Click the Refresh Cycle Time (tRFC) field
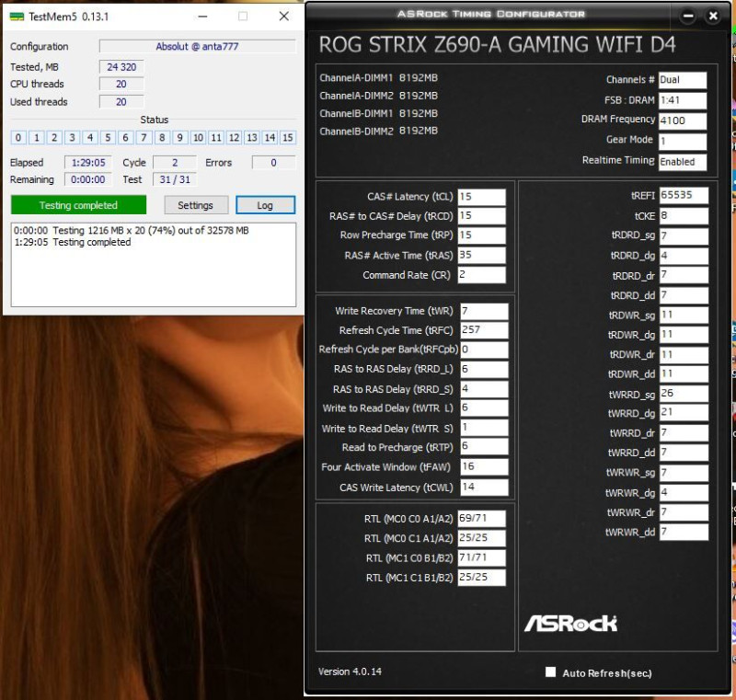The height and width of the screenshot is (700, 736). pos(484,330)
